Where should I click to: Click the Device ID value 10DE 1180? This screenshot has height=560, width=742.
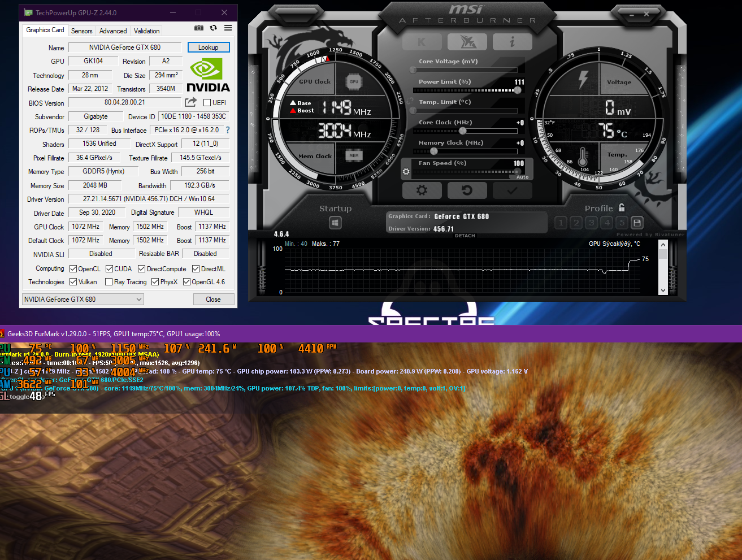[194, 116]
